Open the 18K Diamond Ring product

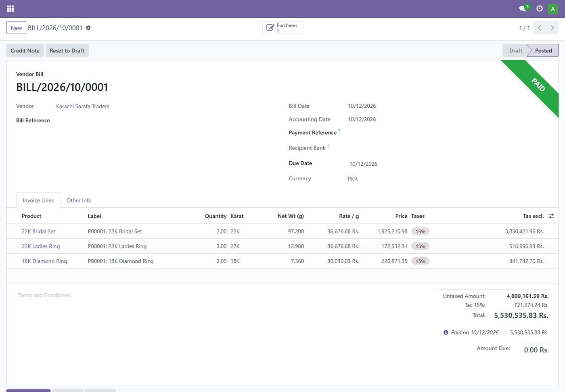(x=44, y=261)
